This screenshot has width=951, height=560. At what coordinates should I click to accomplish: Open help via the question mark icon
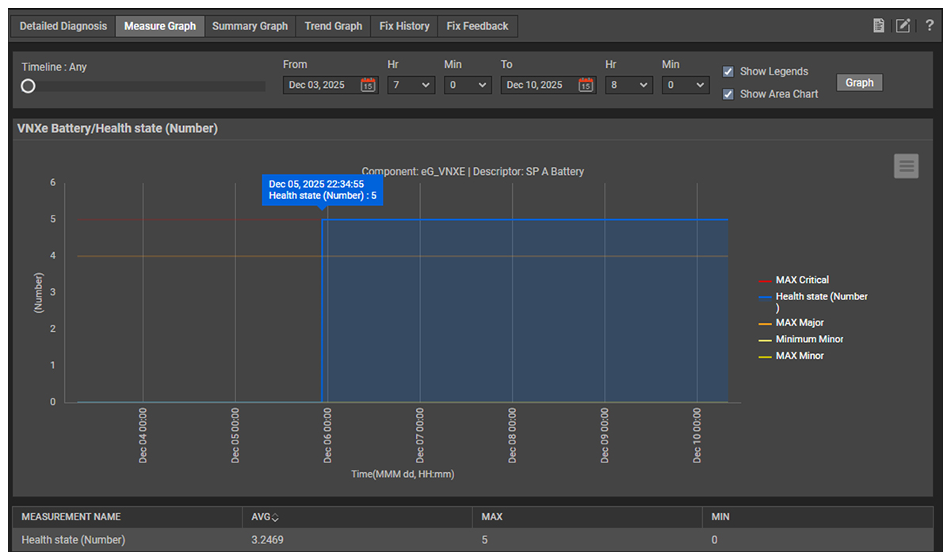click(x=930, y=26)
